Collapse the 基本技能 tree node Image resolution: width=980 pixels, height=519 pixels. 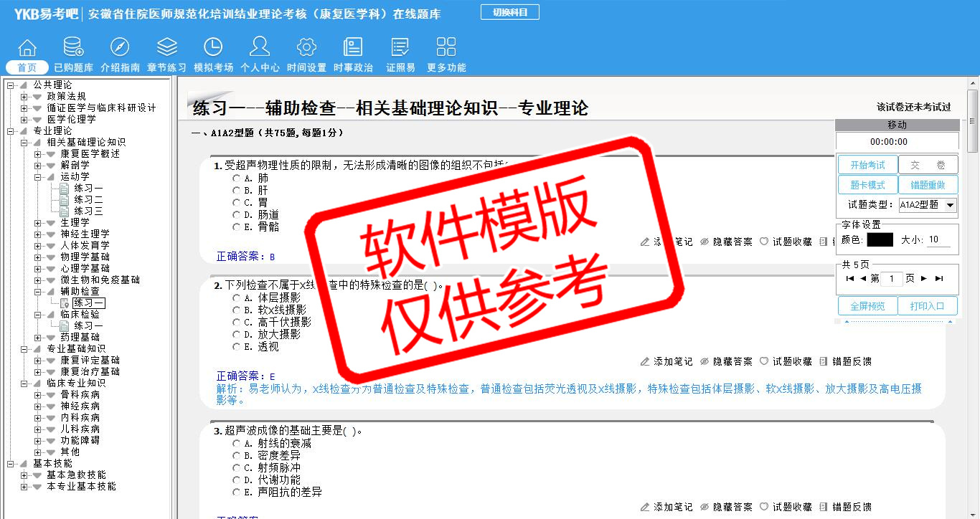click(x=11, y=464)
